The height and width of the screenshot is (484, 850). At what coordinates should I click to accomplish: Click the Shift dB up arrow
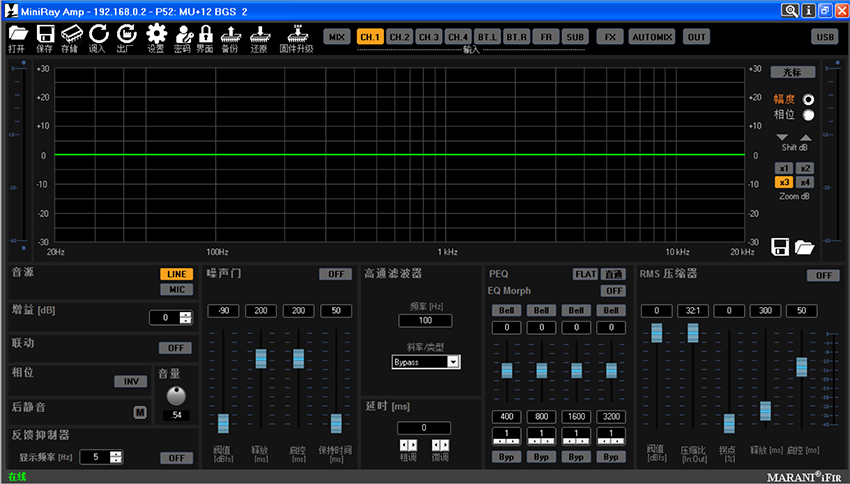pyautogui.click(x=805, y=137)
